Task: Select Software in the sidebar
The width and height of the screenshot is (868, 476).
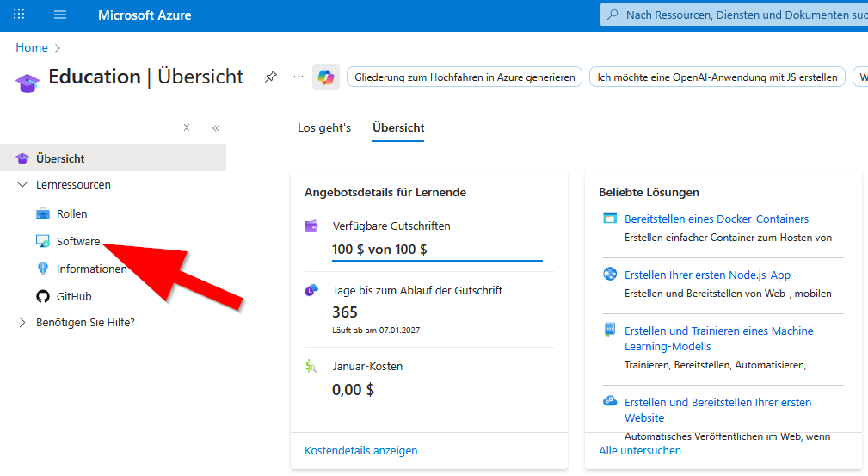Action: click(x=77, y=241)
